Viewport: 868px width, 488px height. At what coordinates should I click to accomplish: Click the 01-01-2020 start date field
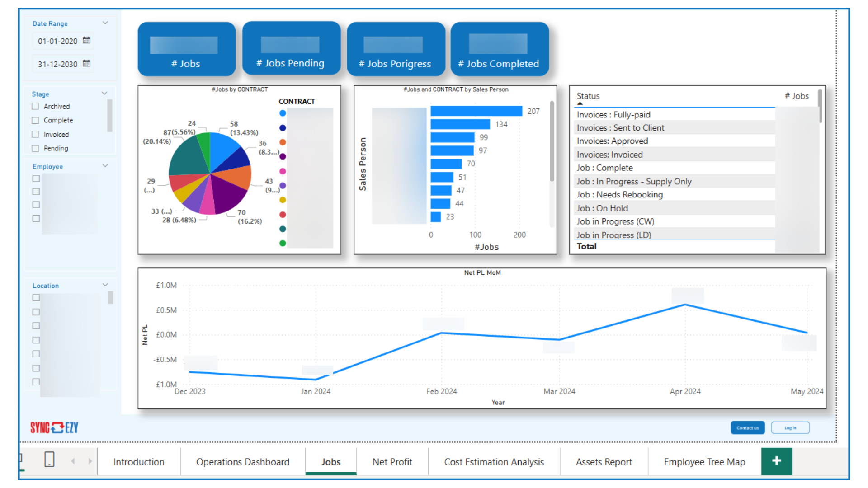[58, 41]
